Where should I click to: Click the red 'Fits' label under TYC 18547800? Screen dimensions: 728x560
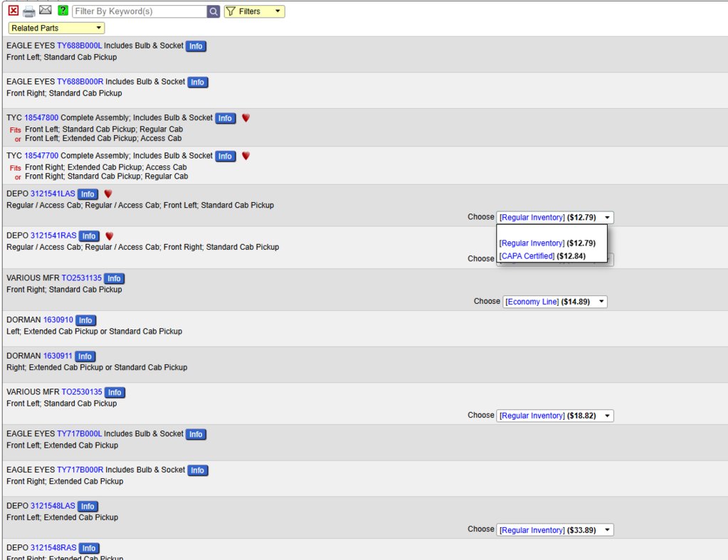pos(16,130)
